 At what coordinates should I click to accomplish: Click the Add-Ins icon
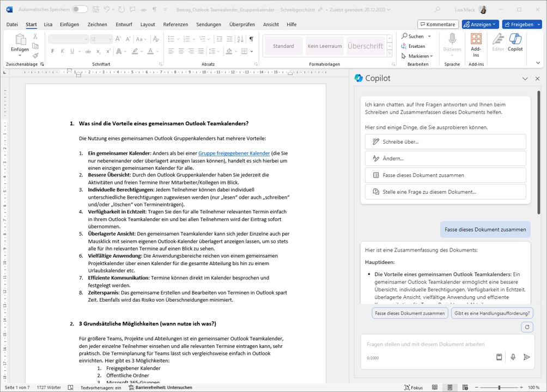coord(476,39)
